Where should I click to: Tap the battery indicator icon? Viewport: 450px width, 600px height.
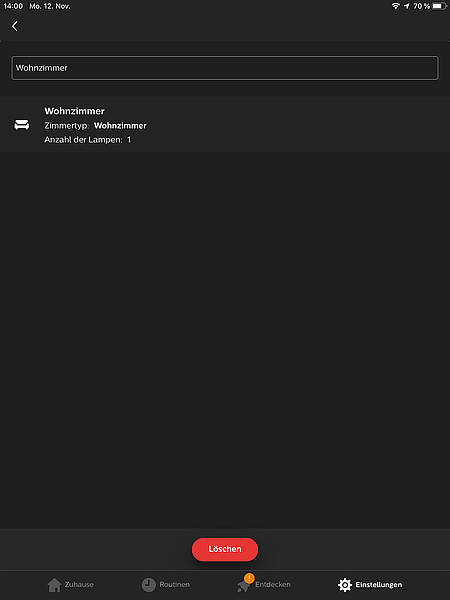440,6
